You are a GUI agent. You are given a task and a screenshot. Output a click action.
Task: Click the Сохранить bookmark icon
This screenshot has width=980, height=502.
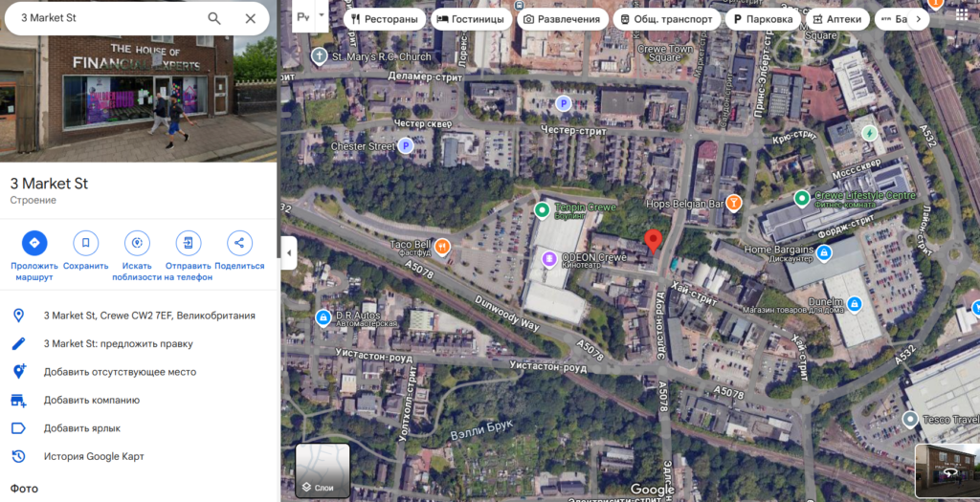click(x=85, y=243)
